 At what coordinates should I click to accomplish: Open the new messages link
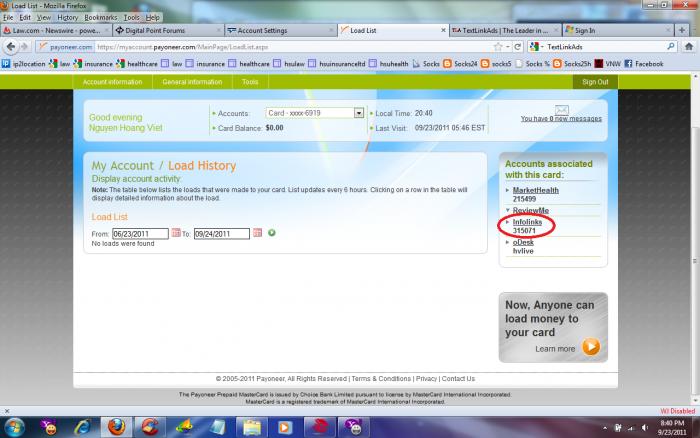pyautogui.click(x=561, y=119)
